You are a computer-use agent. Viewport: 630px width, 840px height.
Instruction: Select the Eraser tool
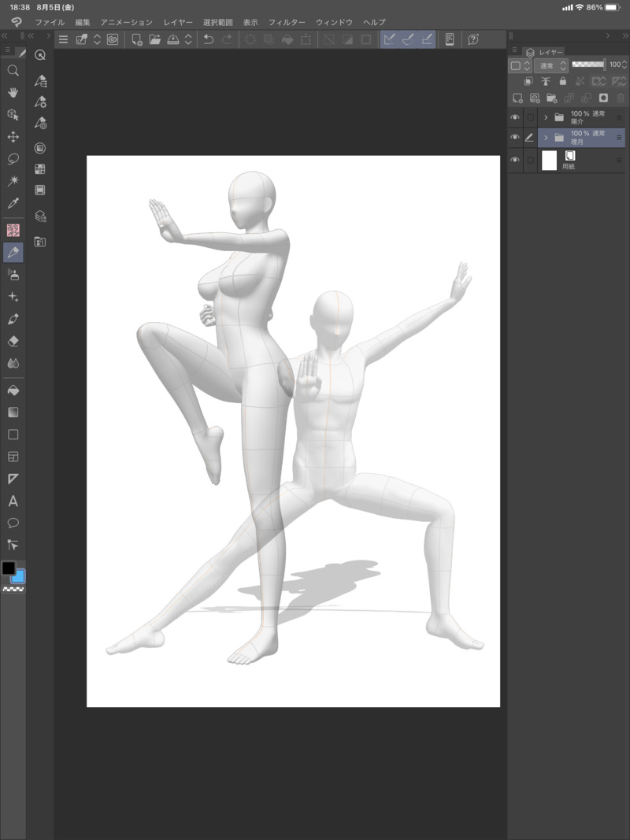click(x=13, y=342)
